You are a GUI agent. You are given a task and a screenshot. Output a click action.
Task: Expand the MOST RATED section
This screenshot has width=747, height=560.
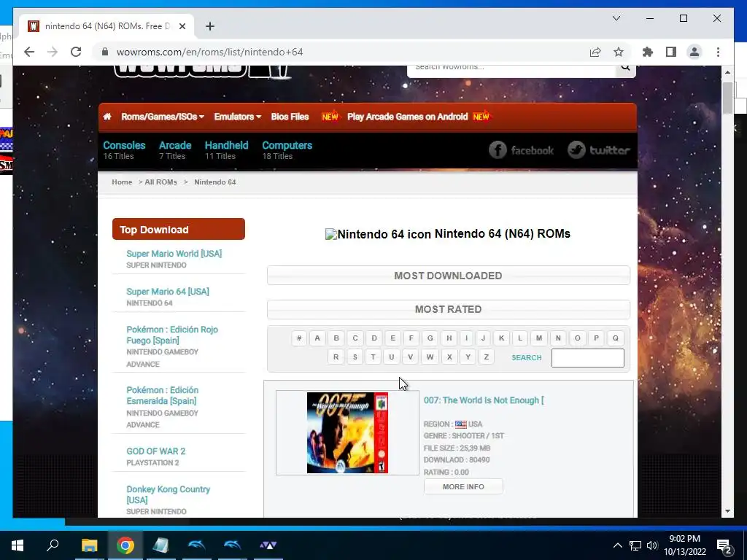pos(449,309)
